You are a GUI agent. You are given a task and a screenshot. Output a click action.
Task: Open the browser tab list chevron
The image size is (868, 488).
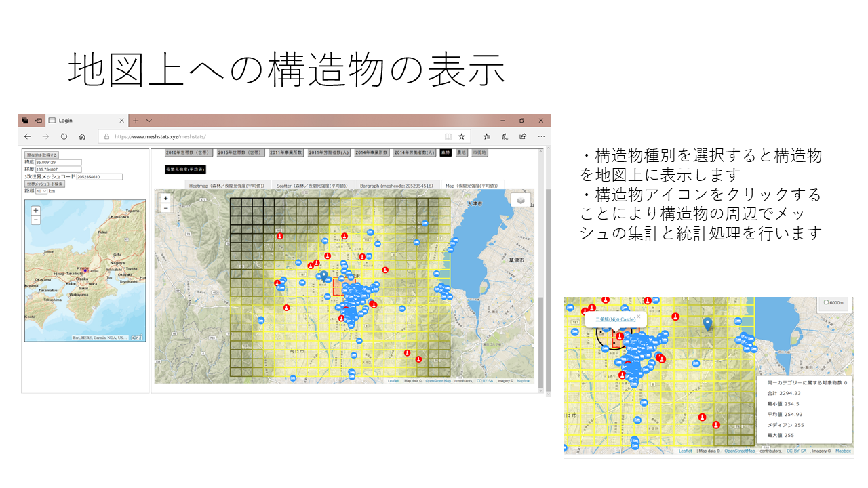pyautogui.click(x=149, y=121)
